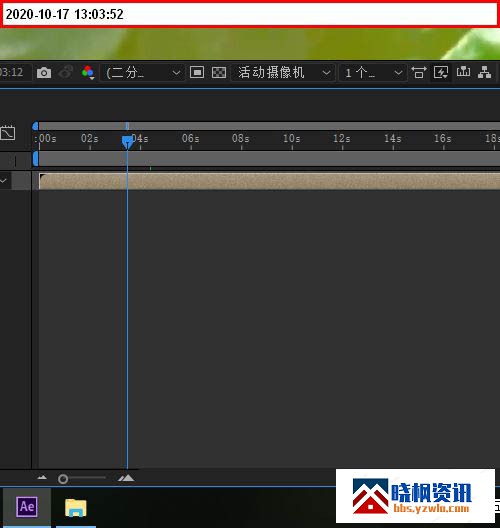The width and height of the screenshot is (500, 528).
Task: Click the timeline zoom slider knob
Action: click(63, 479)
